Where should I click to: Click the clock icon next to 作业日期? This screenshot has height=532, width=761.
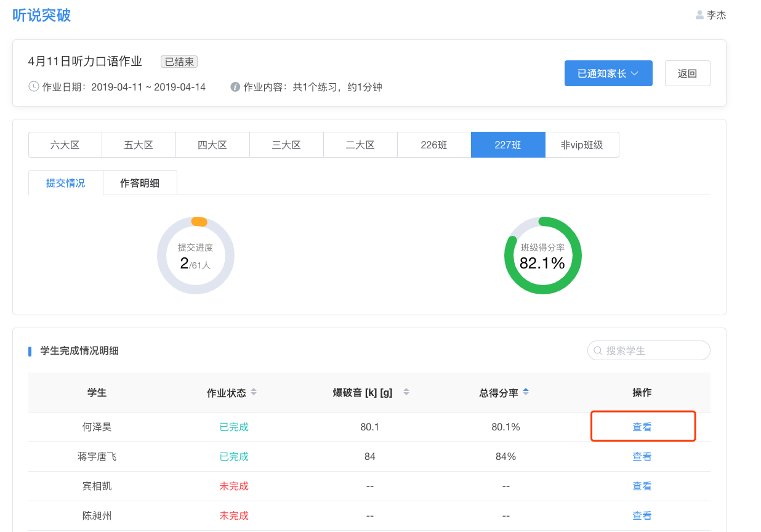[x=34, y=87]
